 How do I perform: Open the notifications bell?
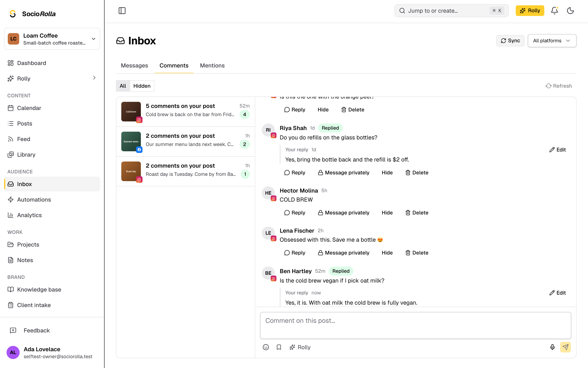(554, 11)
